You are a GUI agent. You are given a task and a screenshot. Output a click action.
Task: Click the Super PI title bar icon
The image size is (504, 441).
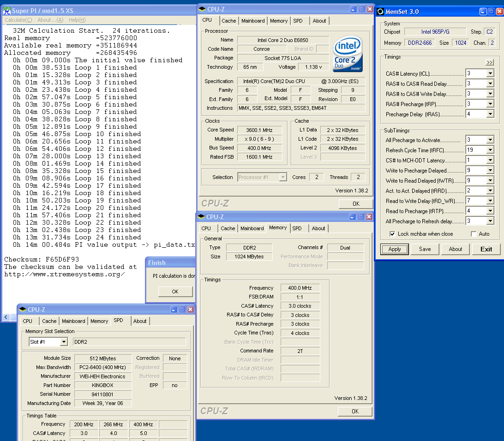(x=7, y=11)
